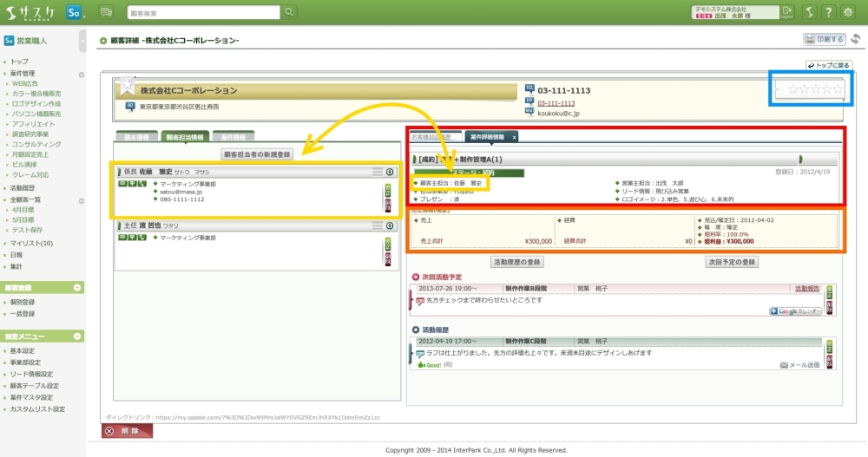This screenshot has height=457, width=868.
Task: Click the Logout icon in header
Action: pos(786,13)
